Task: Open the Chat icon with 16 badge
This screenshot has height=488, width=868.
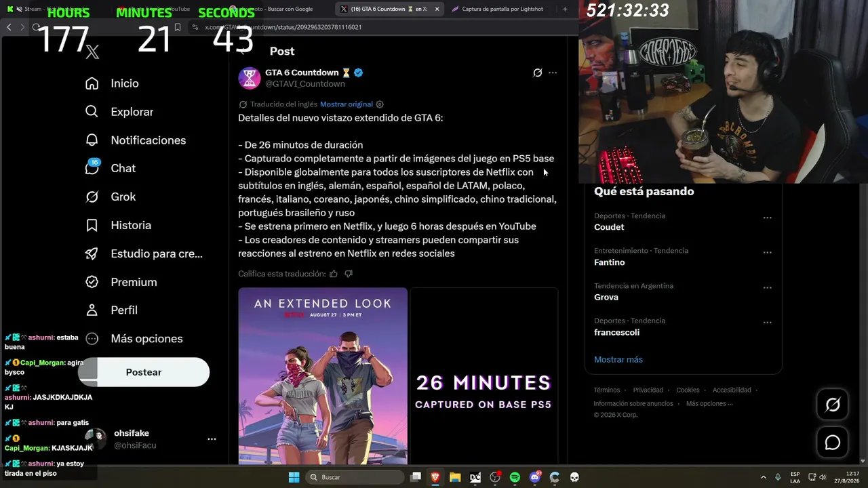Action: click(x=92, y=167)
